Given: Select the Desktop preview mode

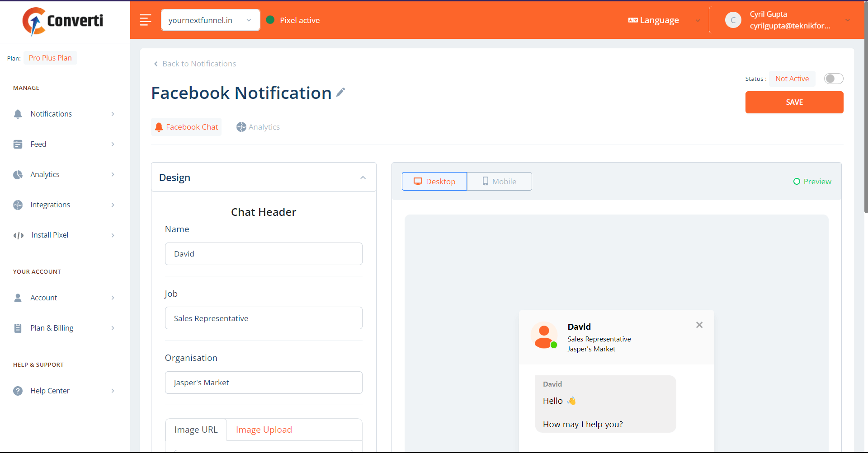Looking at the screenshot, I should click(434, 182).
